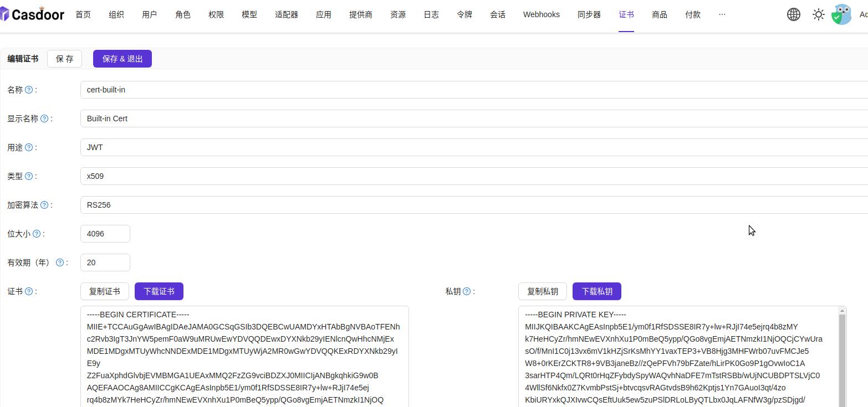Click the Casdoor logo
This screenshot has height=407, width=868.
[32, 14]
